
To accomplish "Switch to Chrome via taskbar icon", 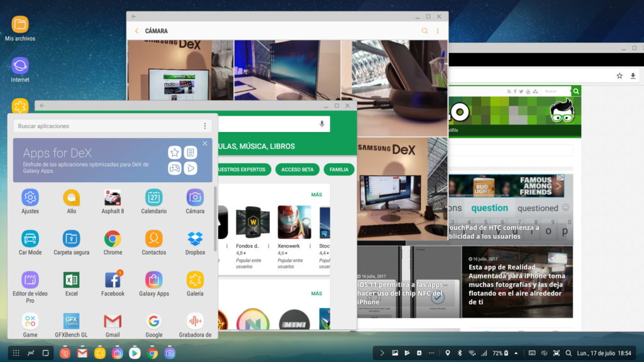I will click(152, 353).
